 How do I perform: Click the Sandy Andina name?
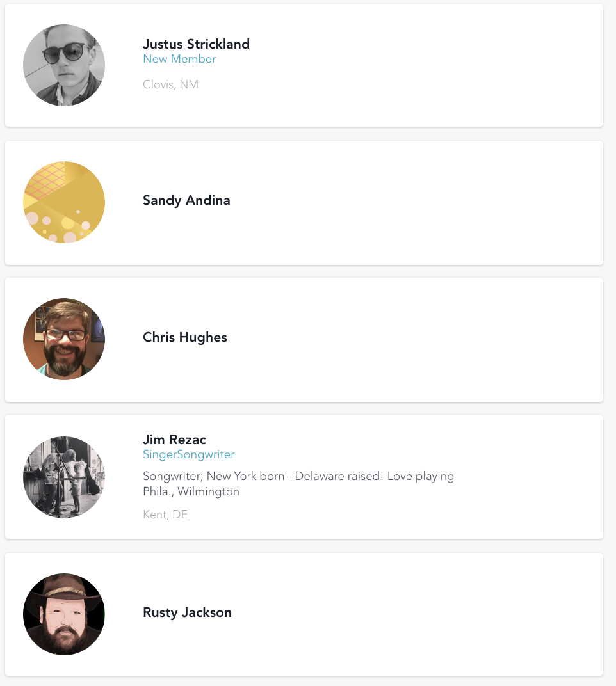point(186,200)
